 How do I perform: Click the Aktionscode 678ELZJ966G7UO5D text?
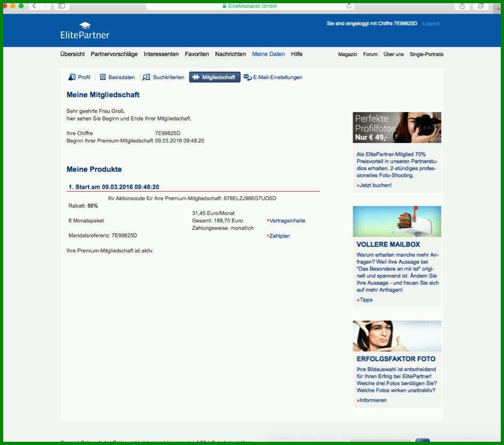[250, 198]
